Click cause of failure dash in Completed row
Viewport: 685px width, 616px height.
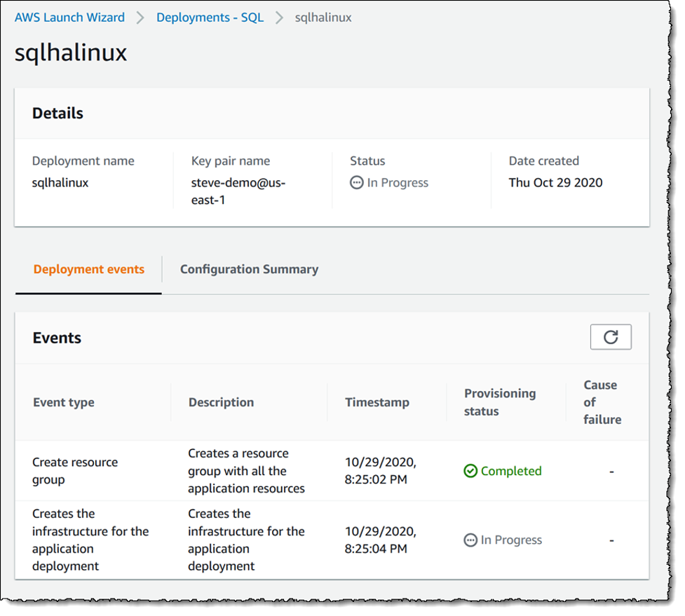611,472
